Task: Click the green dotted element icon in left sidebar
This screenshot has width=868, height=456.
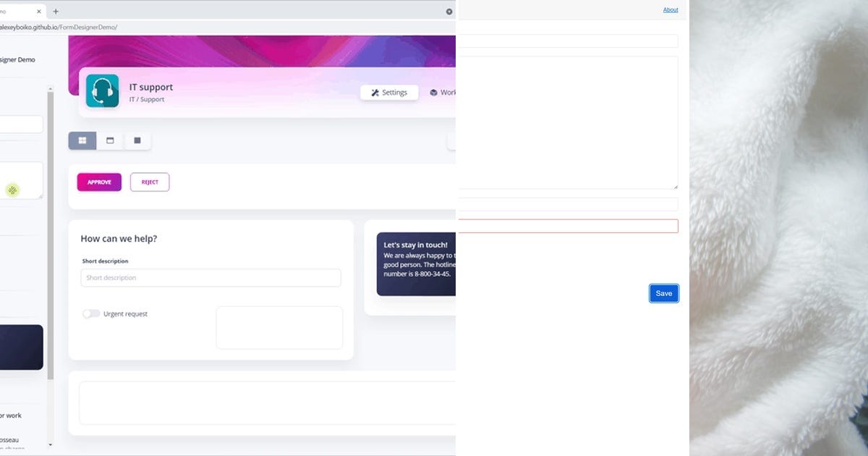Action: click(11, 190)
